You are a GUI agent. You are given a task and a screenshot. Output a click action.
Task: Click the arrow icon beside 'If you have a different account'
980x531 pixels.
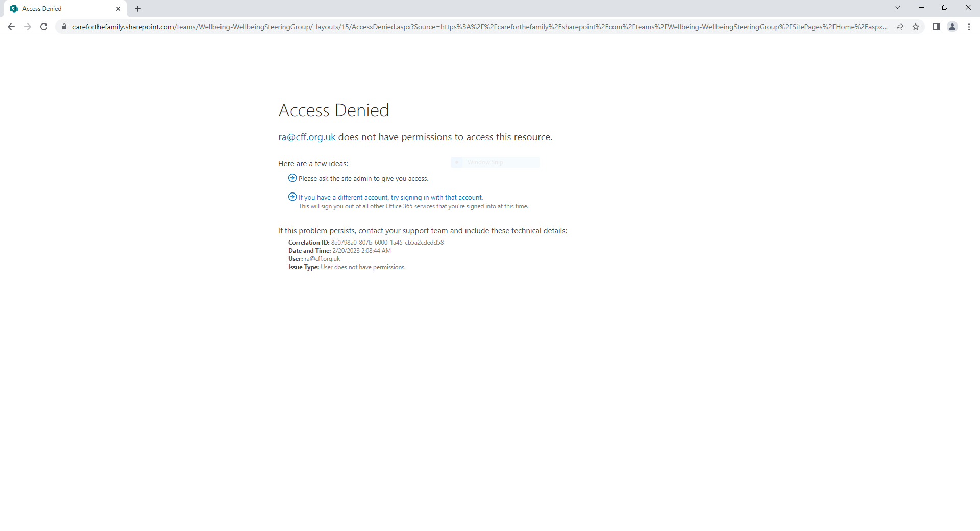tap(292, 197)
